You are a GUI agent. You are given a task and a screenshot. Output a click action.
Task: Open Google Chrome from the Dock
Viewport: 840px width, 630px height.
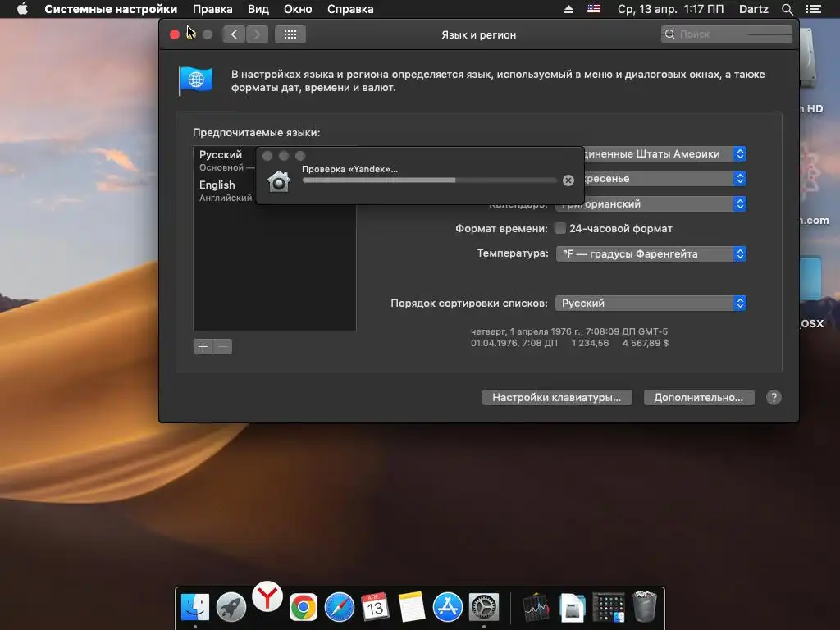[x=304, y=607]
